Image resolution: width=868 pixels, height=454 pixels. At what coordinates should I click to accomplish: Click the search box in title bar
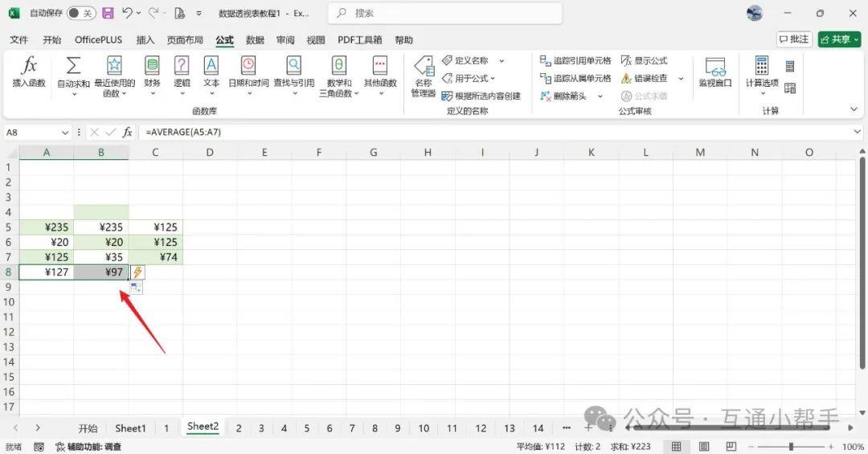point(446,14)
